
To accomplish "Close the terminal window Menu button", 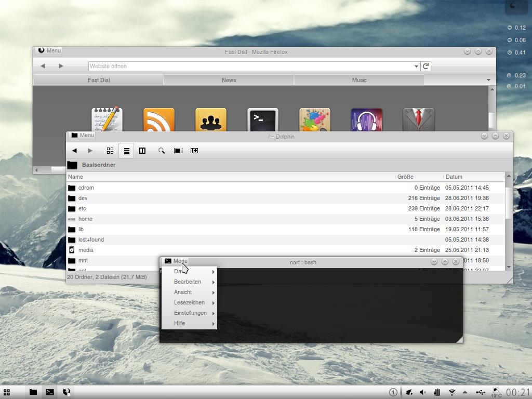I will pyautogui.click(x=176, y=261).
